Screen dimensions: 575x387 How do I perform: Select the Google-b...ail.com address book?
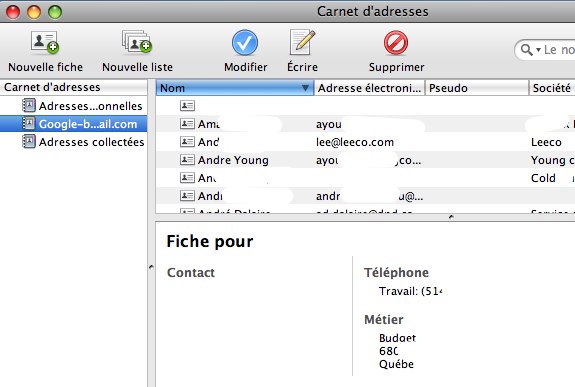[73, 124]
